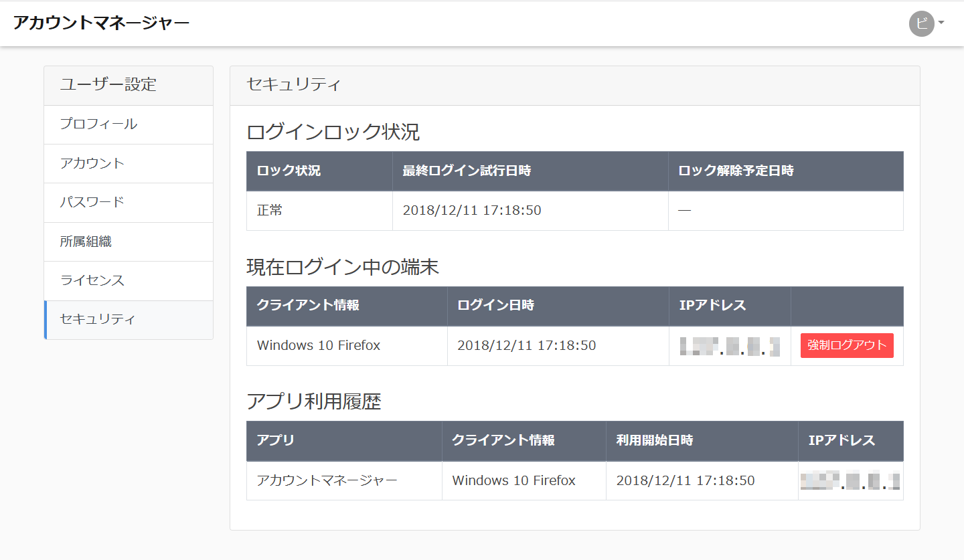Click the 最終ログイン試行日時 column header

pyautogui.click(x=467, y=171)
